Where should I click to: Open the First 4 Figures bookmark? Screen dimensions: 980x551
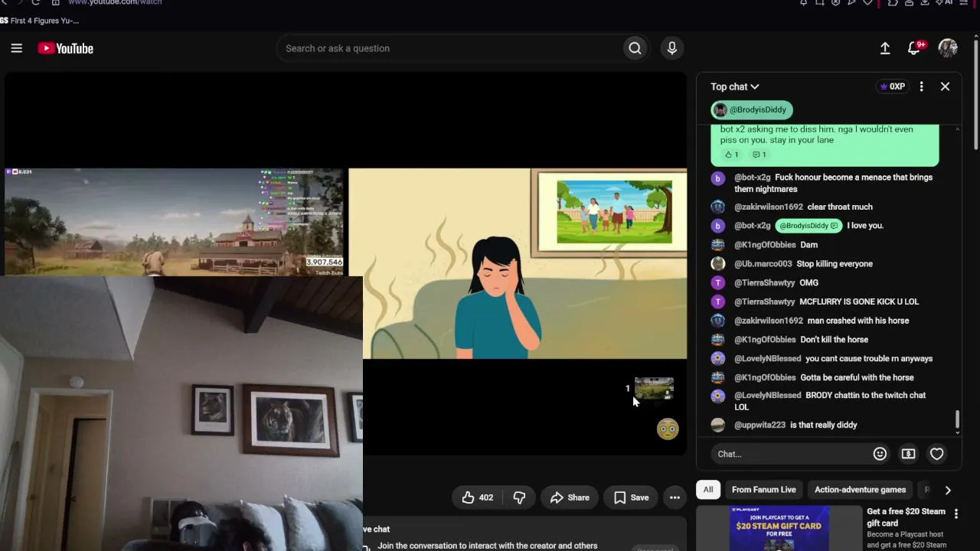click(x=40, y=21)
